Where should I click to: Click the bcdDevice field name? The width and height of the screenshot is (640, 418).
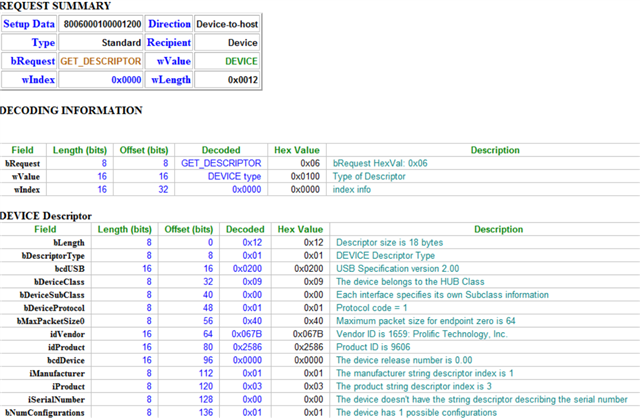pyautogui.click(x=66, y=360)
